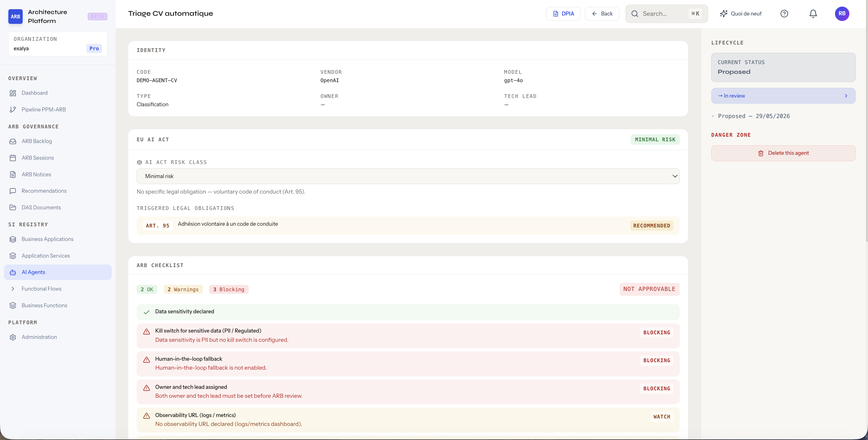Click the sparkle icon beside Quoi de neuf
Viewport: 868px width, 440px height.
coord(724,13)
